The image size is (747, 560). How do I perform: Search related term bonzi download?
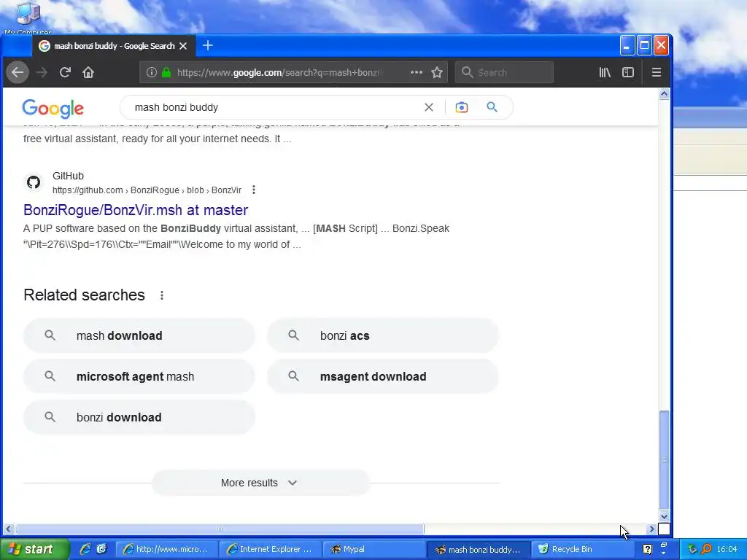coord(139,418)
